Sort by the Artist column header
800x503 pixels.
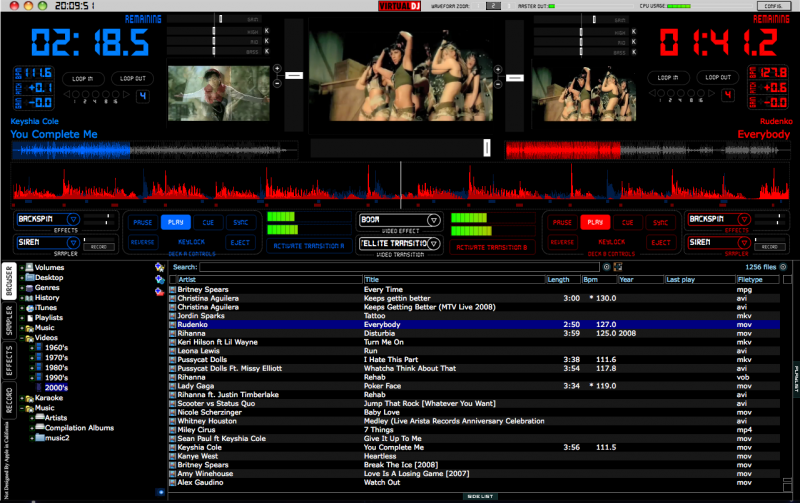269,280
